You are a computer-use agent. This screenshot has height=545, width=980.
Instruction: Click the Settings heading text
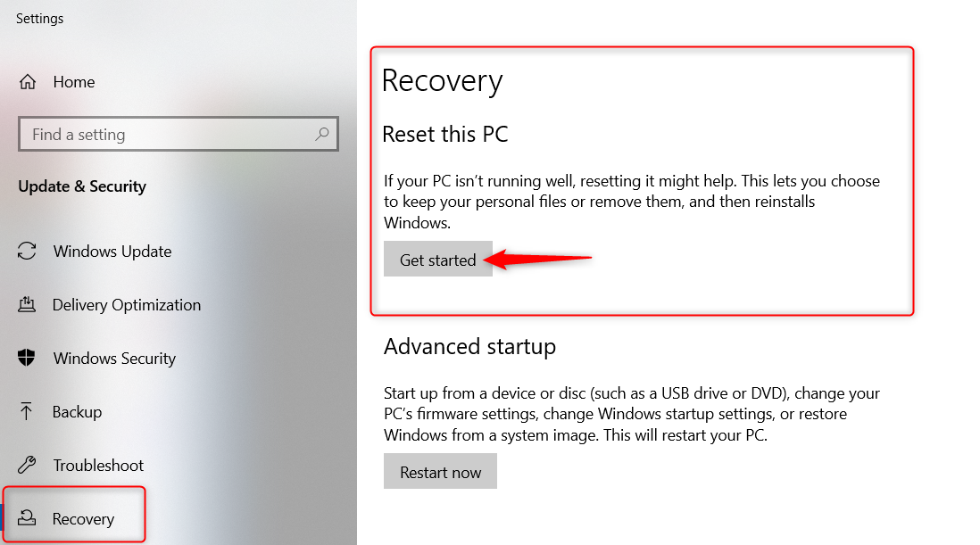pos(39,18)
